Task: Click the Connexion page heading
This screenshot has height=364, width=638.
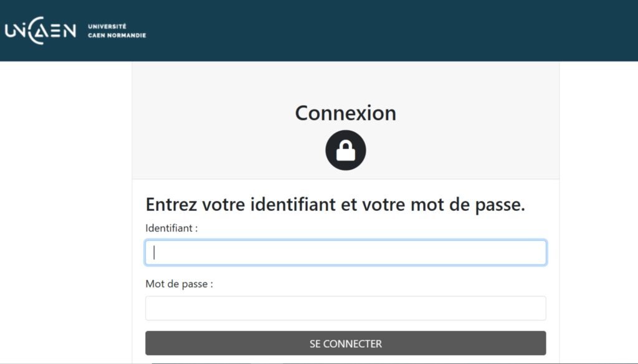Action: tap(345, 113)
